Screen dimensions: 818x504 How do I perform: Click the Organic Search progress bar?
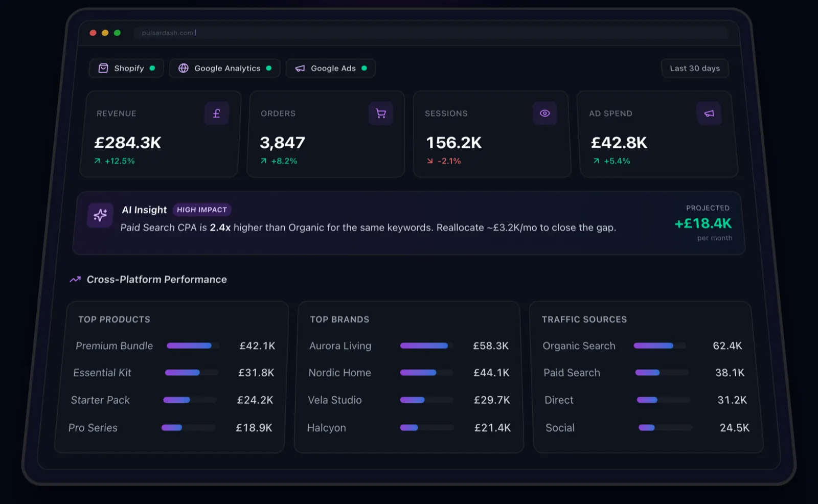coord(660,346)
